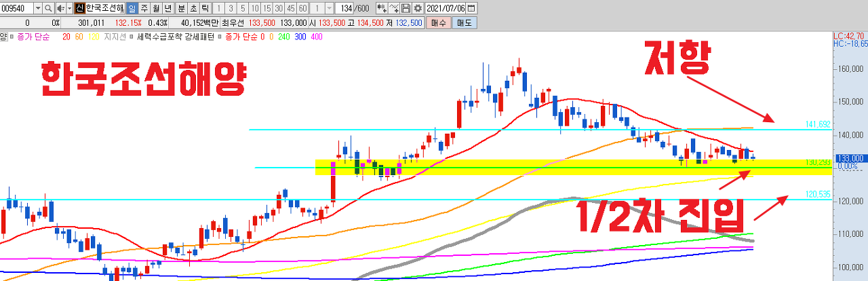
Task: Click the yellow 120 moving average label
Action: [x=94, y=37]
